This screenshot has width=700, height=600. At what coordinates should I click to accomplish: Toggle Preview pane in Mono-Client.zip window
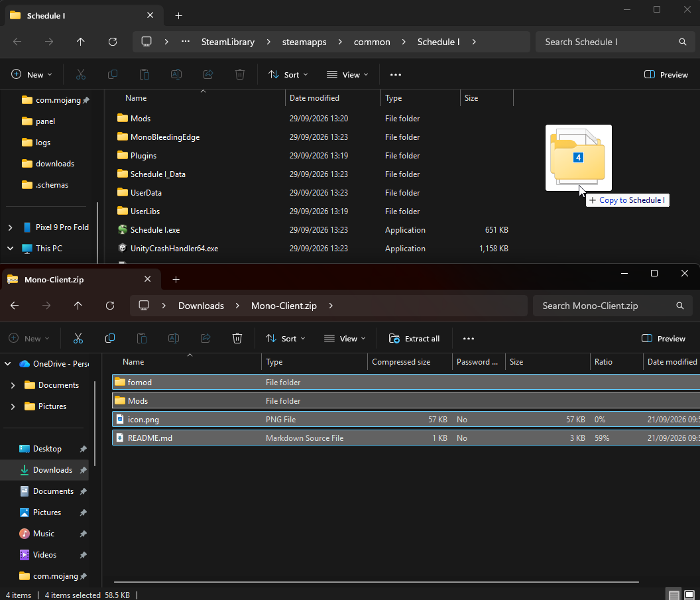point(664,338)
